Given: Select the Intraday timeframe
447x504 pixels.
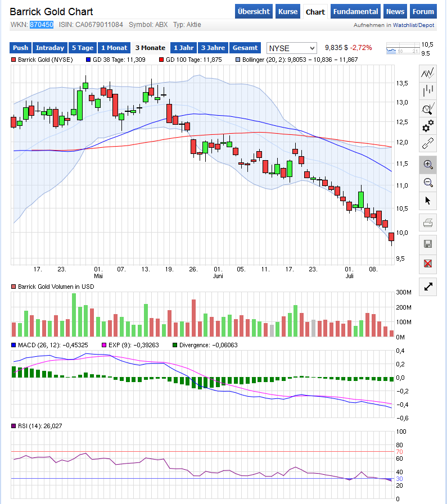Looking at the screenshot, I should [x=50, y=48].
